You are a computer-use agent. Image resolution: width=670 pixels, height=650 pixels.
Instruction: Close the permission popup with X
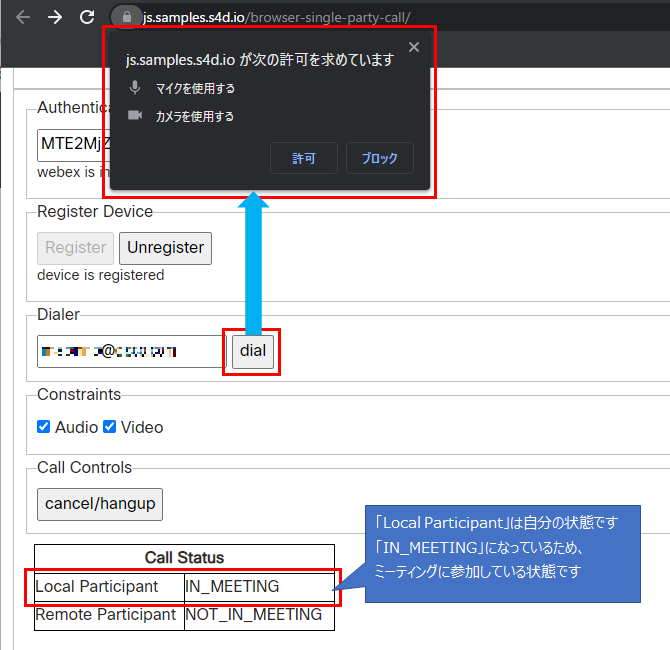click(414, 47)
